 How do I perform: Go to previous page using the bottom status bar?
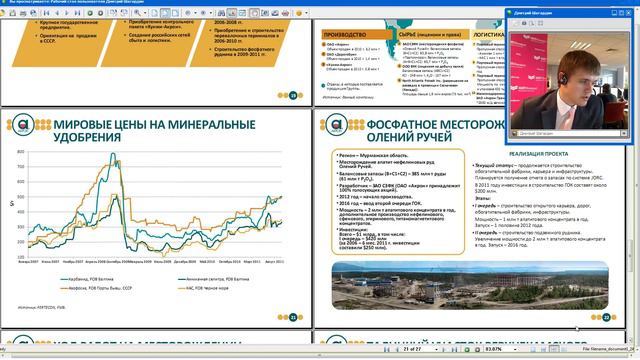pos(397,349)
